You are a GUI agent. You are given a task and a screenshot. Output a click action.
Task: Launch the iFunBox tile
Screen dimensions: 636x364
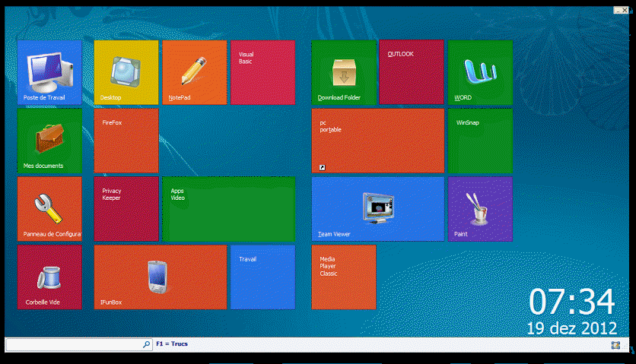point(161,277)
